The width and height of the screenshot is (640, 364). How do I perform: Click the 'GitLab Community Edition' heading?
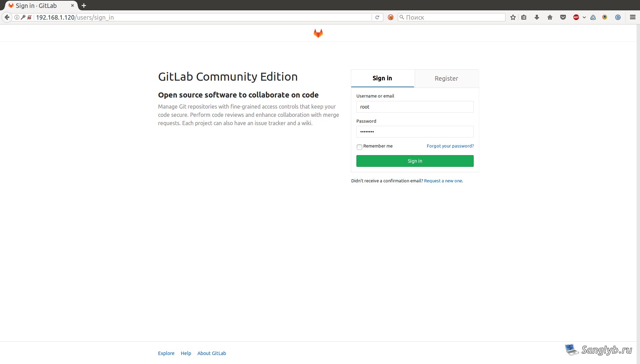(228, 77)
